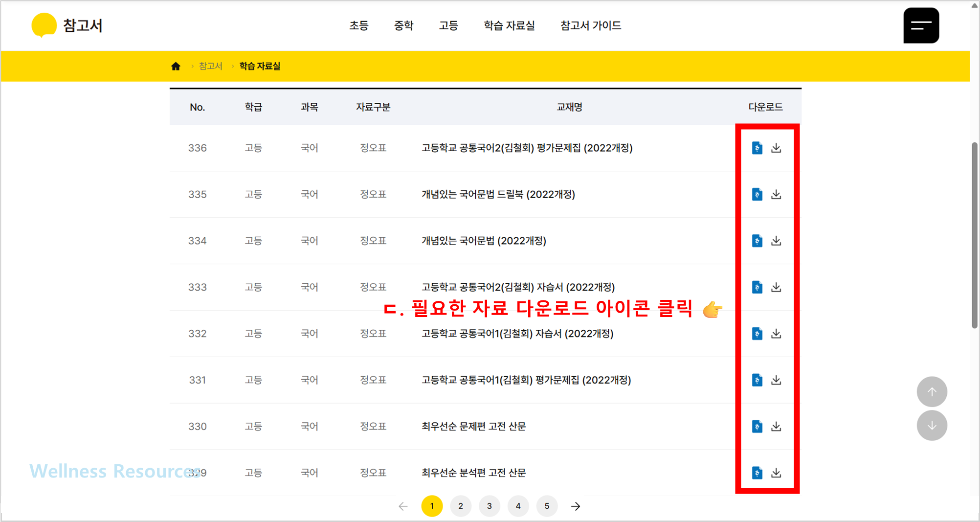Click the 학급 column header
This screenshot has width=980, height=522.
[253, 107]
